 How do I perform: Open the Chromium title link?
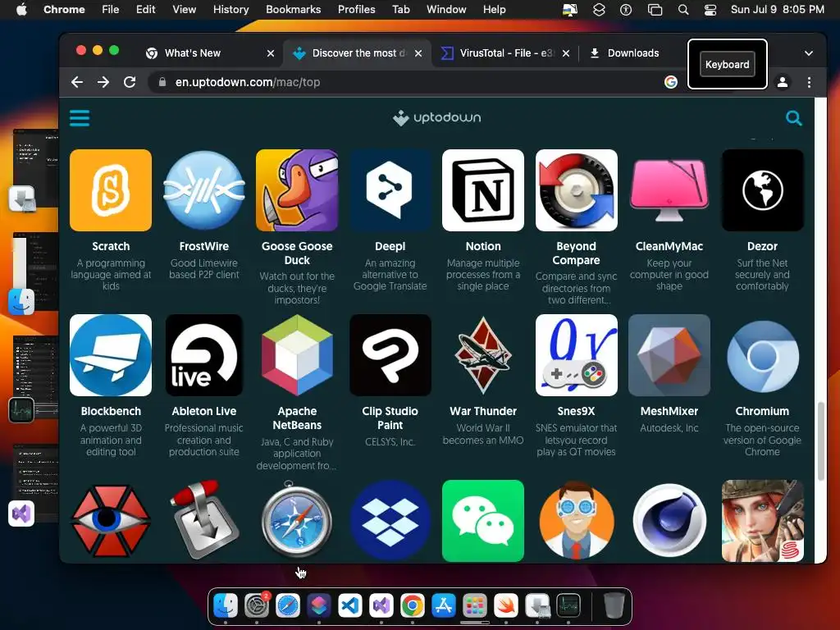point(762,412)
